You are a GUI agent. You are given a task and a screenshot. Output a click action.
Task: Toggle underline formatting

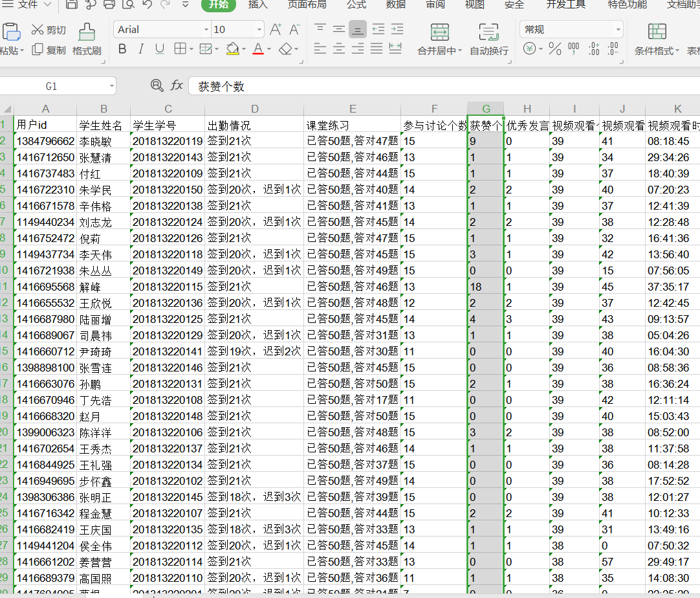160,49
